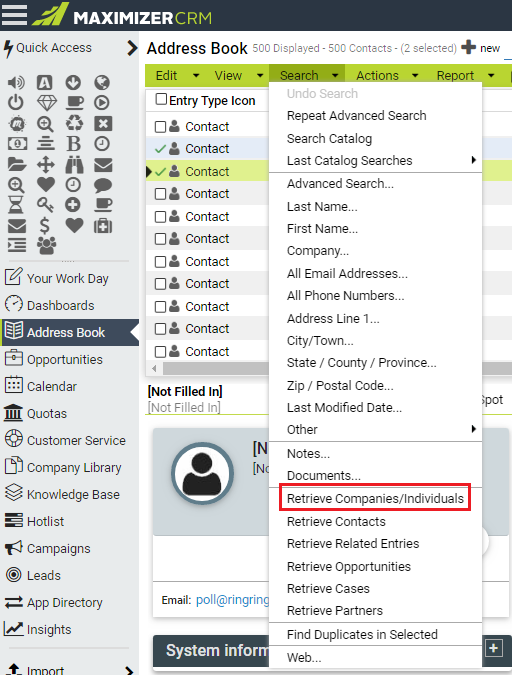The height and width of the screenshot is (675, 512).
Task: Click the horizontal scrollbar left arrow
Action: tap(154, 368)
